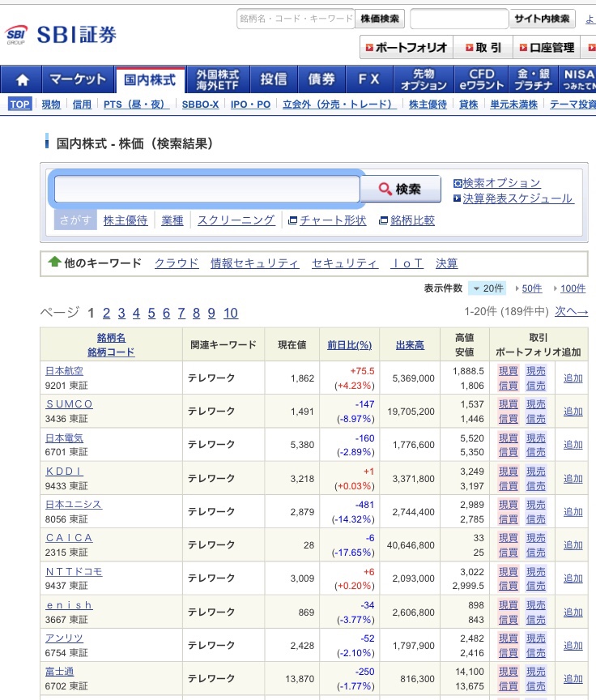This screenshot has height=700, width=596.
Task: Switch to 投信 tab
Action: (274, 79)
